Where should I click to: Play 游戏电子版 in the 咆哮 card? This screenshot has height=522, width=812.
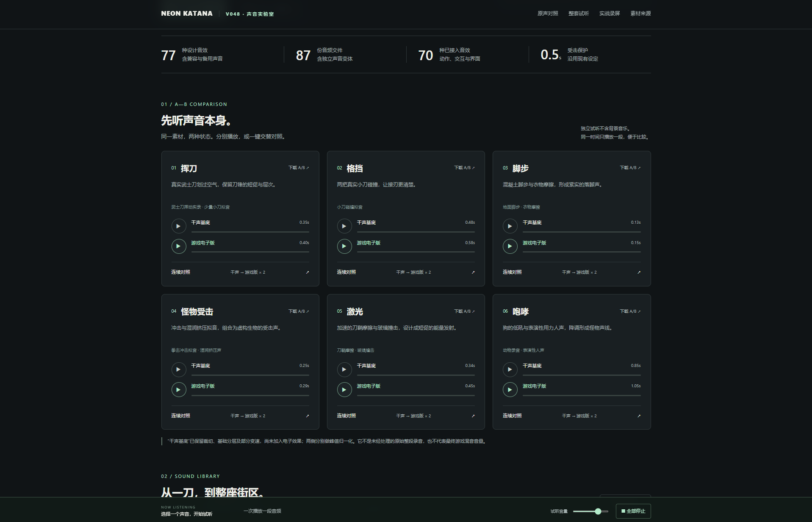pyautogui.click(x=510, y=390)
